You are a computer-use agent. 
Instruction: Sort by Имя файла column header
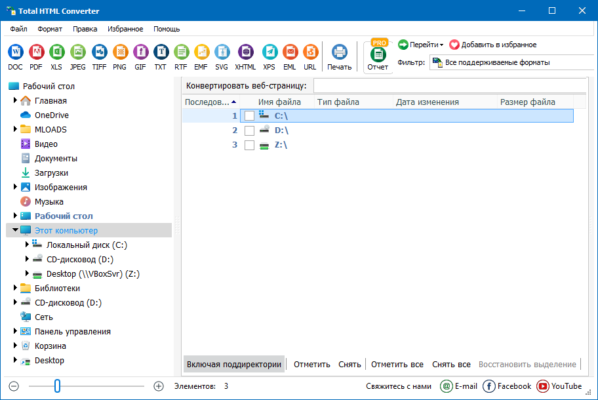[x=279, y=102]
